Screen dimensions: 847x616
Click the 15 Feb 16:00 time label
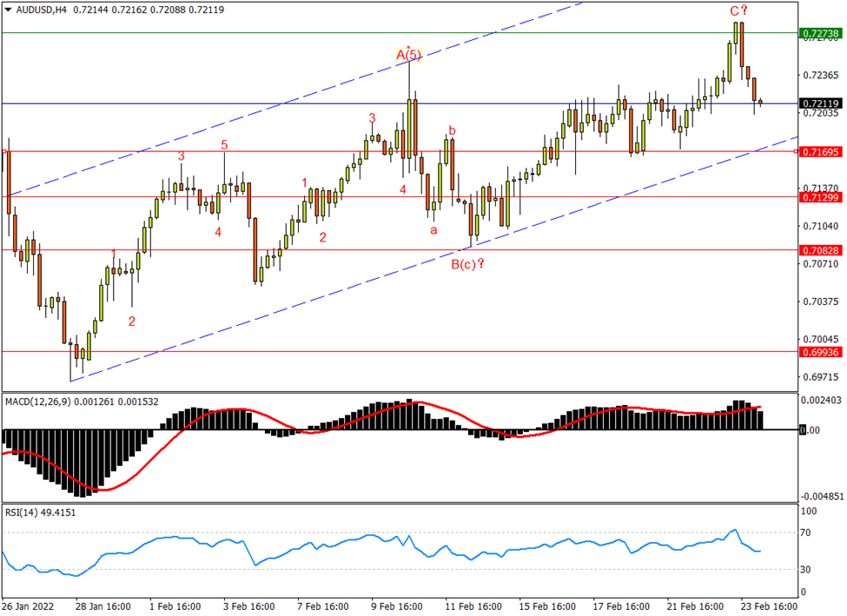(547, 606)
